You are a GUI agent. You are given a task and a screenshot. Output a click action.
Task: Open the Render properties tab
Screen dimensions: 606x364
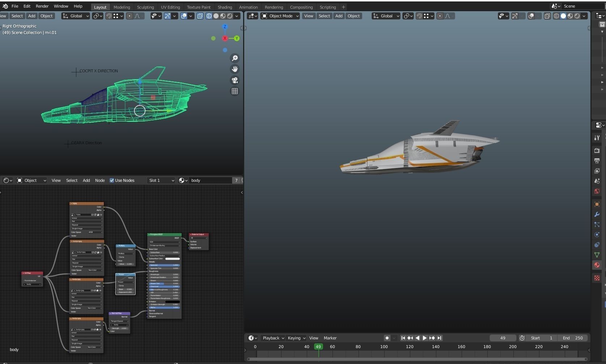(597, 150)
